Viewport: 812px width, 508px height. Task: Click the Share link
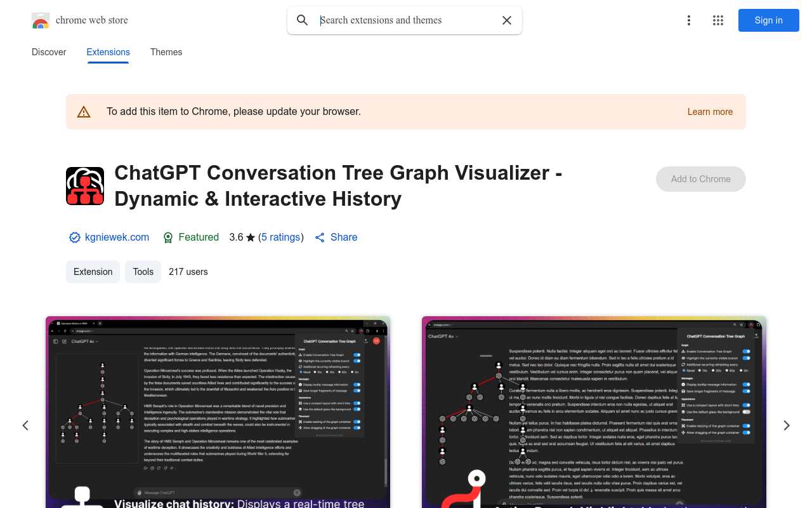pyautogui.click(x=344, y=237)
